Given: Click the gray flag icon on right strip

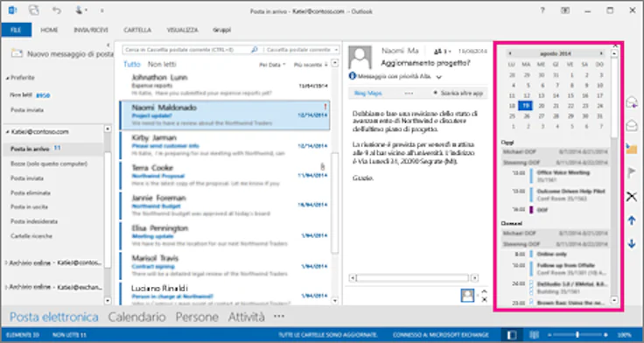Looking at the screenshot, I should (x=632, y=173).
